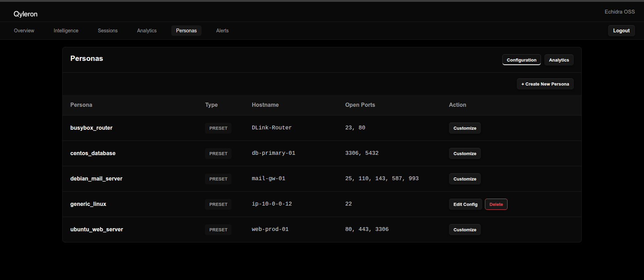Click open ports 3306, 5432
This screenshot has width=644, height=280.
(x=362, y=153)
